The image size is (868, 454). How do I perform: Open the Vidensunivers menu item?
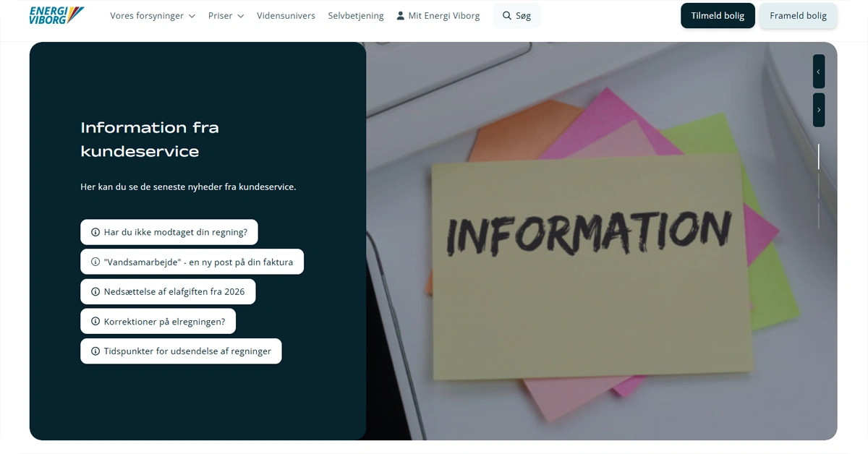286,16
